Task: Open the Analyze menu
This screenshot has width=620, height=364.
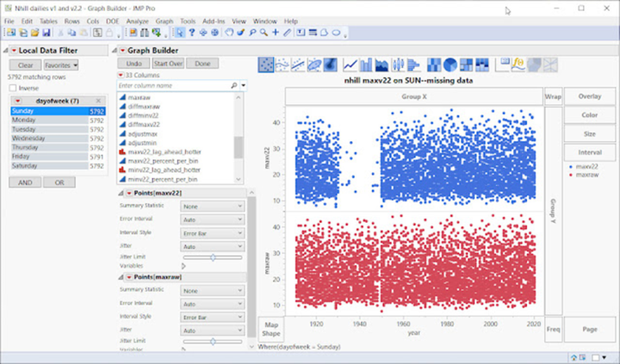Action: 137,20
